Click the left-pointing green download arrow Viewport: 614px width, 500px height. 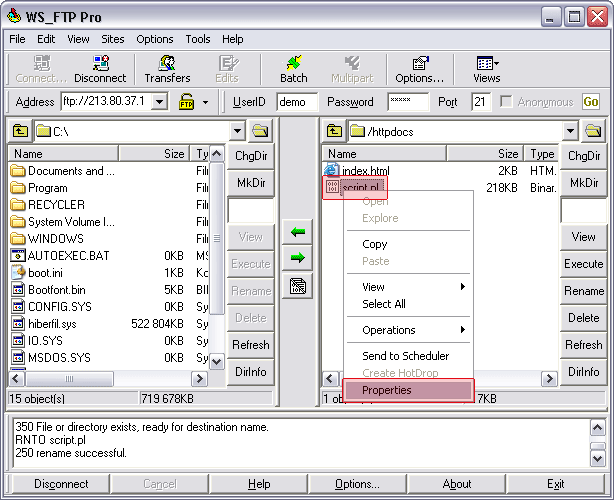(x=298, y=232)
